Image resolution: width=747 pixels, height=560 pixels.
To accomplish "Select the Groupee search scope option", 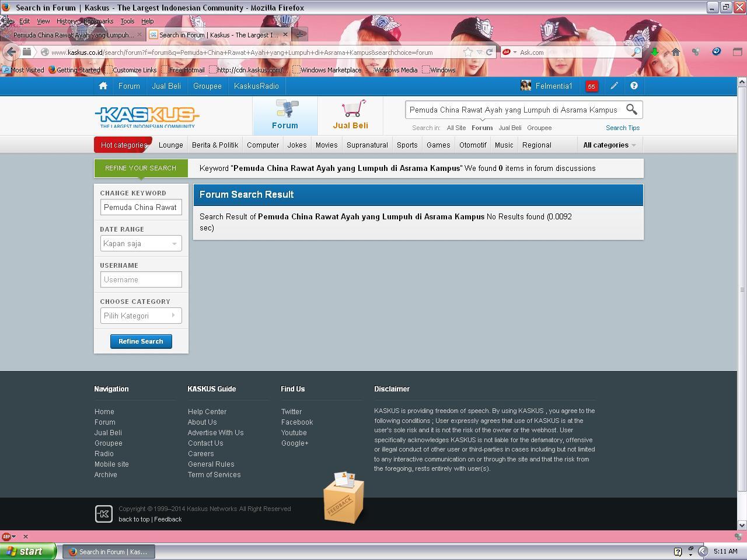I will (539, 128).
